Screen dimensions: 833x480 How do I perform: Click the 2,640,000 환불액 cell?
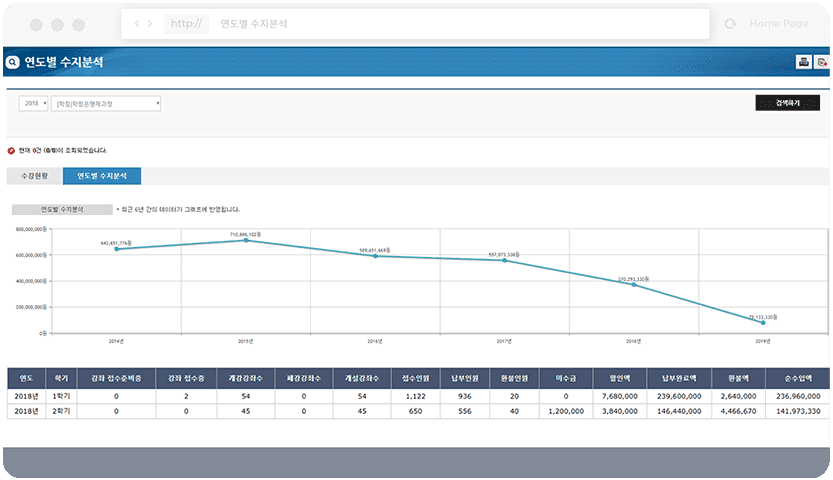(738, 396)
